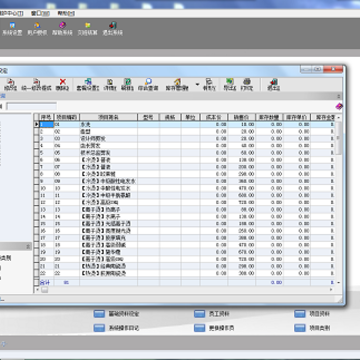
Task: Click the green edit icon in dialog toolbar
Action: (x=127, y=82)
